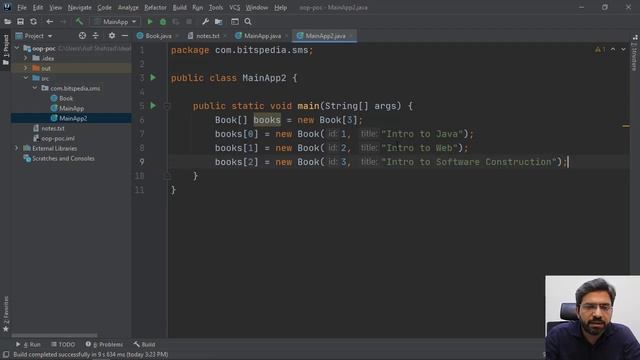Select Scratches and Consoles node
The image size is (640, 360).
(63, 158)
